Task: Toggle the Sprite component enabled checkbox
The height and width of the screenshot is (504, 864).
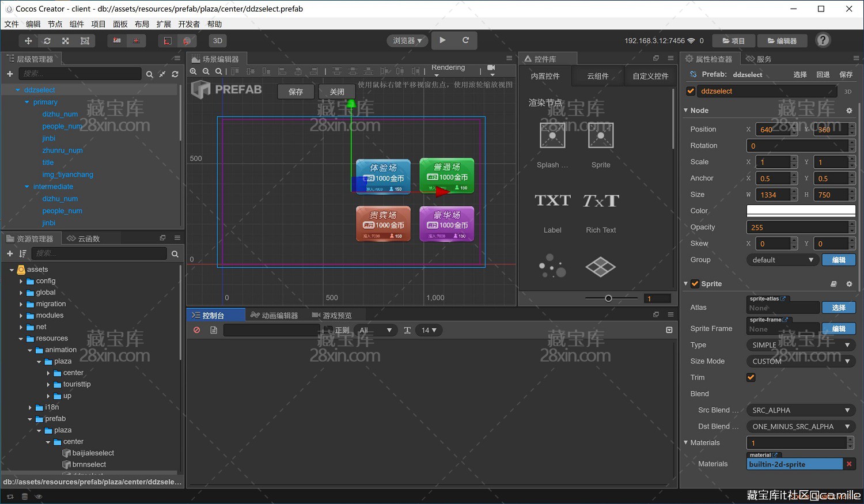Action: click(x=695, y=284)
